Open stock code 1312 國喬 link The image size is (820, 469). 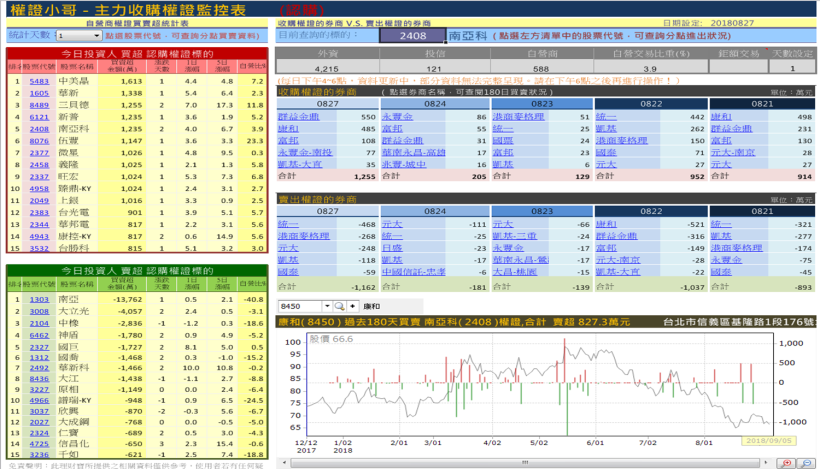39,358
